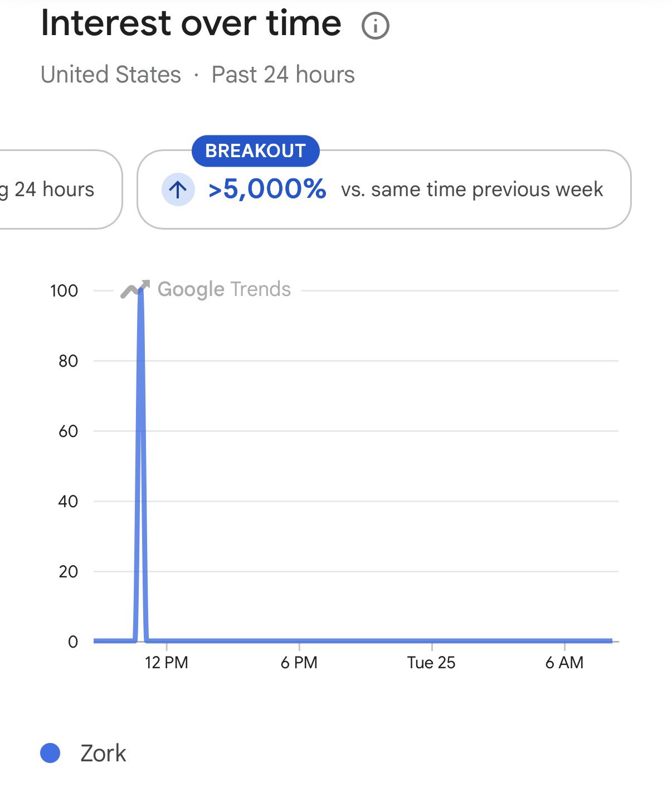
Task: Click the Google Trends watermark text
Action: click(x=224, y=289)
